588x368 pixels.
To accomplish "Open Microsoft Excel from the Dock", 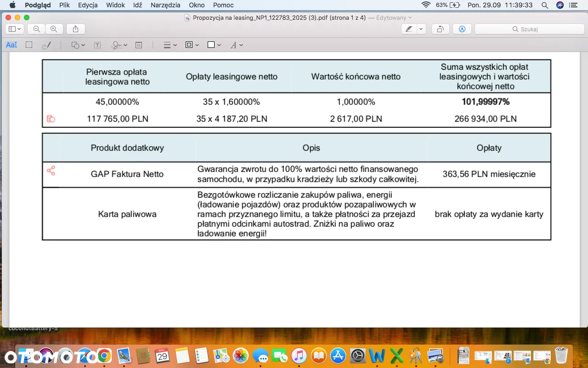I will click(x=396, y=356).
